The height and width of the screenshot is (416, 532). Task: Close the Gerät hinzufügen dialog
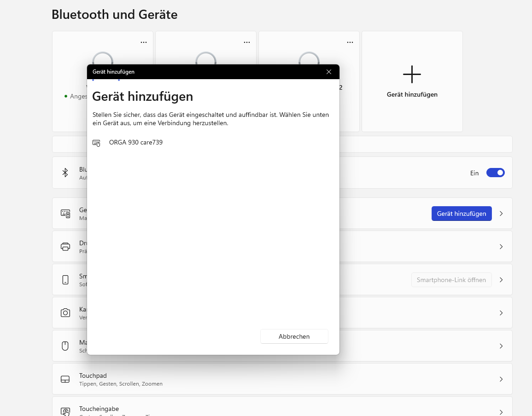[328, 72]
